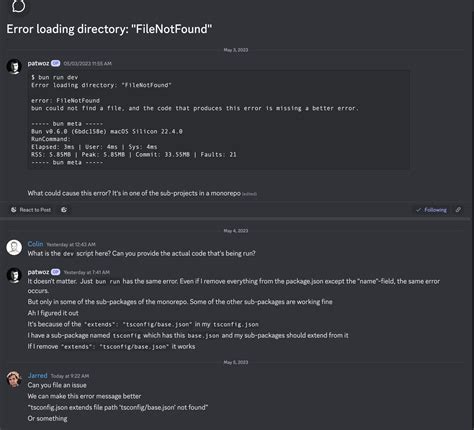This screenshot has width=474, height=430.
Task: Click Colin's profile avatar
Action: (x=14, y=247)
